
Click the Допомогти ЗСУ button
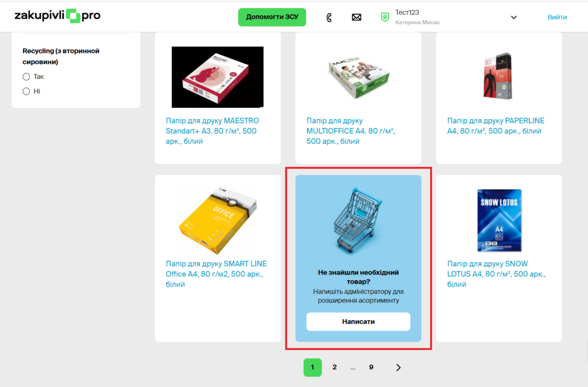click(272, 17)
